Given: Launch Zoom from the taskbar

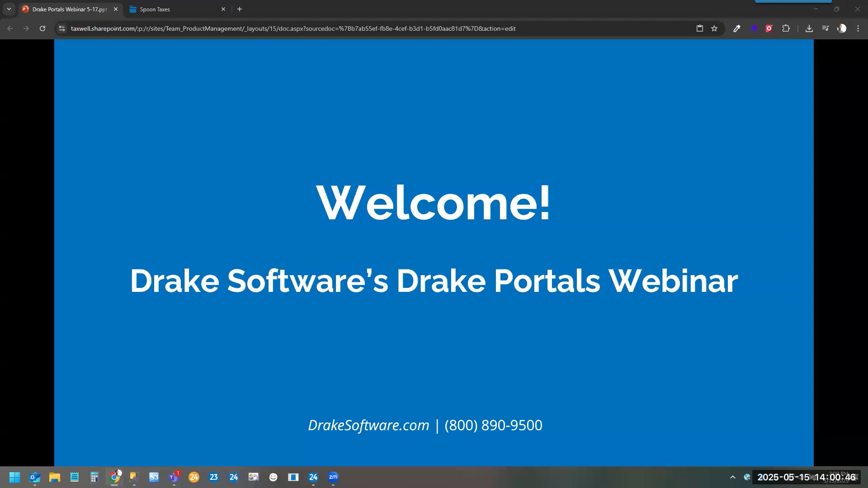Looking at the screenshot, I should (x=333, y=477).
